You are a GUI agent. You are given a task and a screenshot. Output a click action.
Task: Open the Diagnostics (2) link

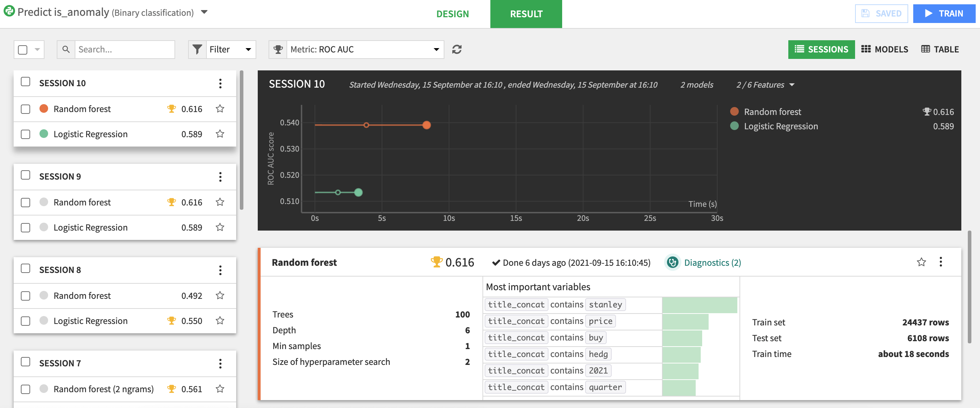tap(712, 263)
